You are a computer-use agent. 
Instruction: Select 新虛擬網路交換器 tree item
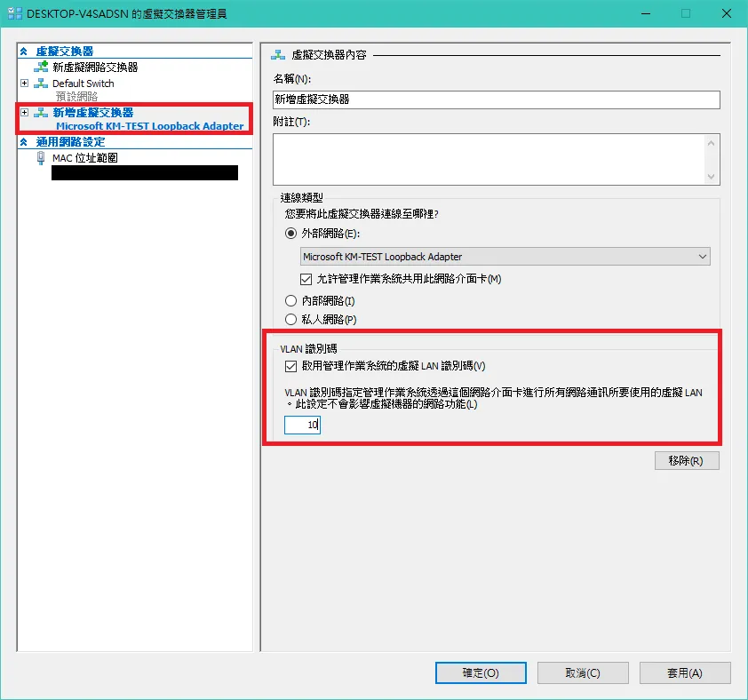(95, 67)
